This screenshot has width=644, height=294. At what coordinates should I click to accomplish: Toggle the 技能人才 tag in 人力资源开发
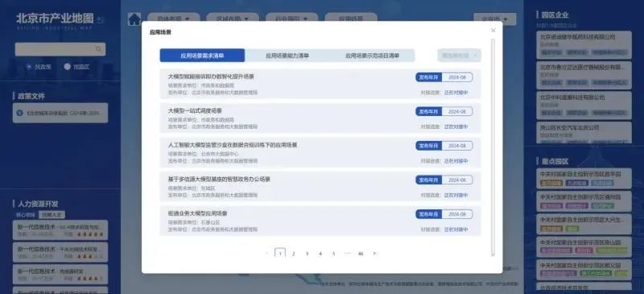[x=52, y=214]
